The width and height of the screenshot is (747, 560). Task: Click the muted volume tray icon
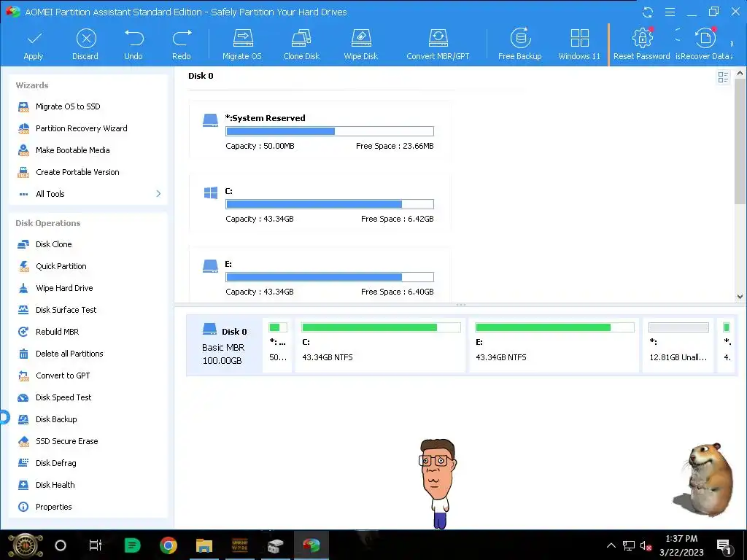point(646,546)
